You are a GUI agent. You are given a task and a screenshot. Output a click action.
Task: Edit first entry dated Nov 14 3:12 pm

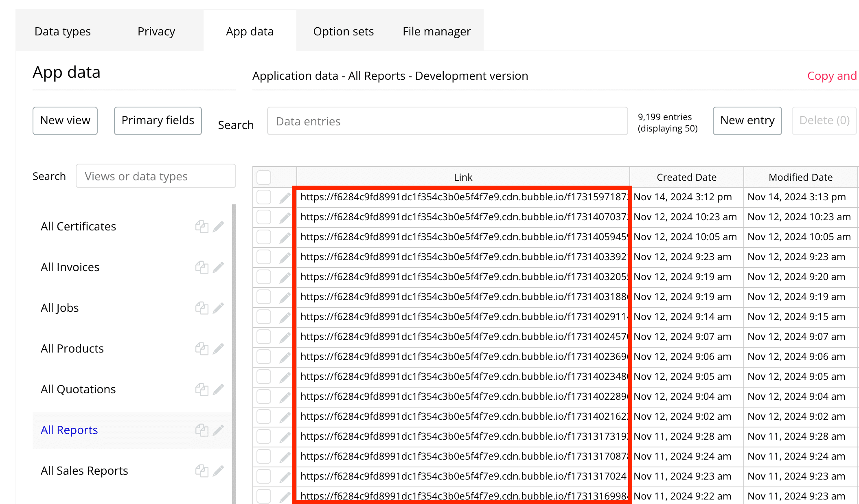coord(285,198)
